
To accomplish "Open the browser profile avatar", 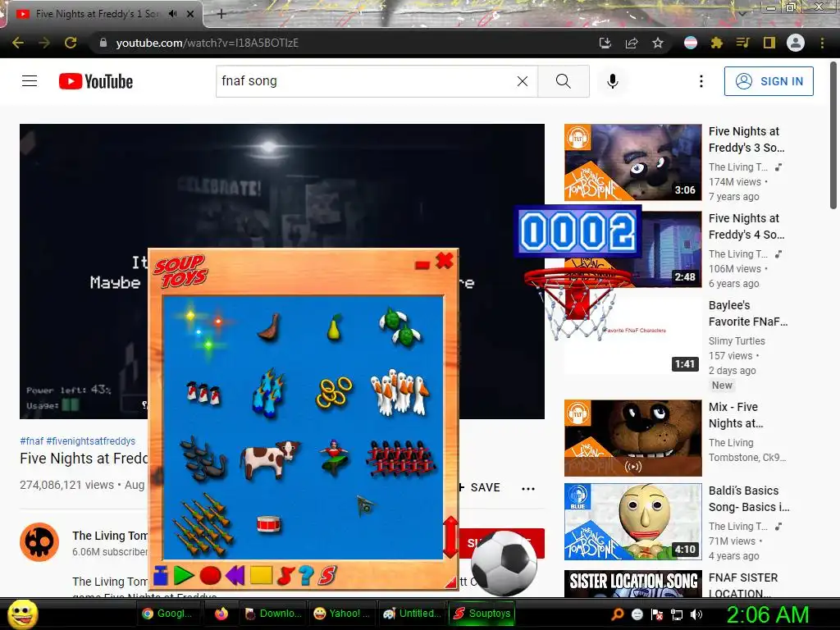I will (x=796, y=43).
